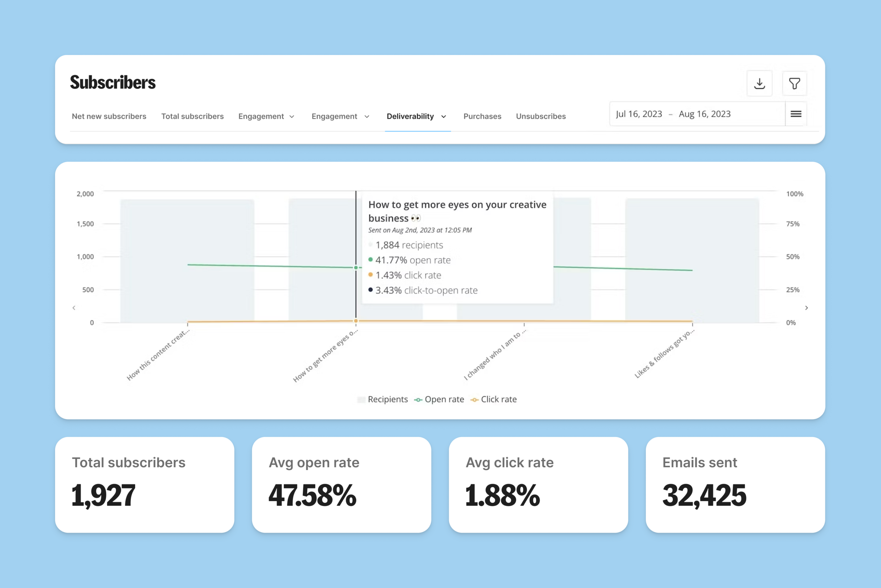
Task: Open the first Engagement dropdown
Action: pos(266,116)
